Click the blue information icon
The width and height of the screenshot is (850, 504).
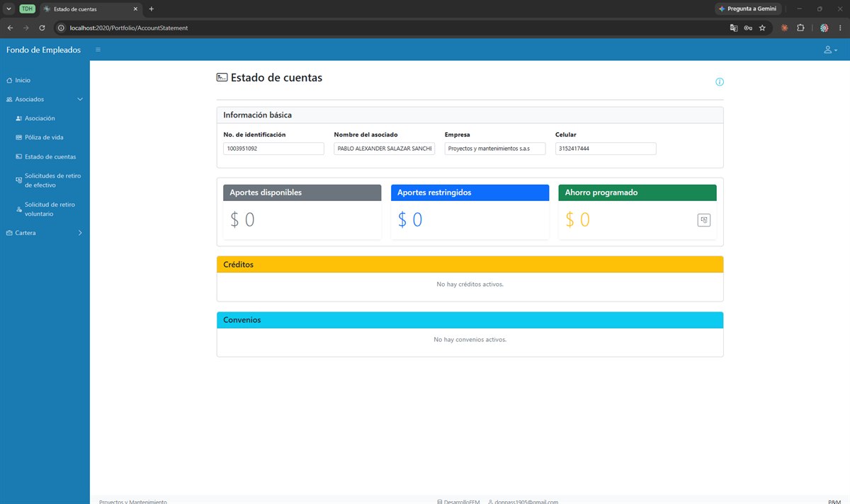[x=720, y=82]
